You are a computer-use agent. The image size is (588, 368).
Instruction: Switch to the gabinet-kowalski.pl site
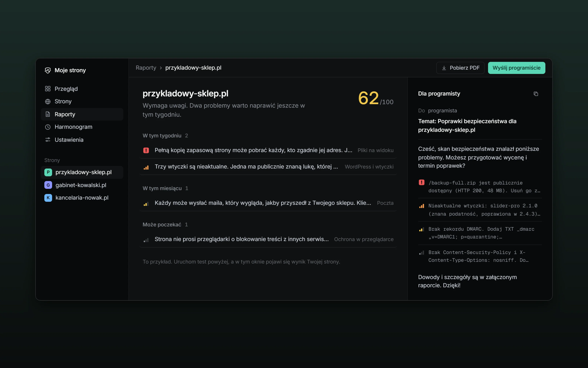82,185
